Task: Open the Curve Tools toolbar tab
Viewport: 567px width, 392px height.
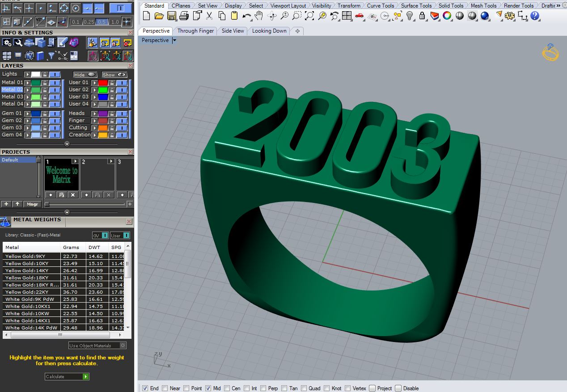Action: (381, 6)
